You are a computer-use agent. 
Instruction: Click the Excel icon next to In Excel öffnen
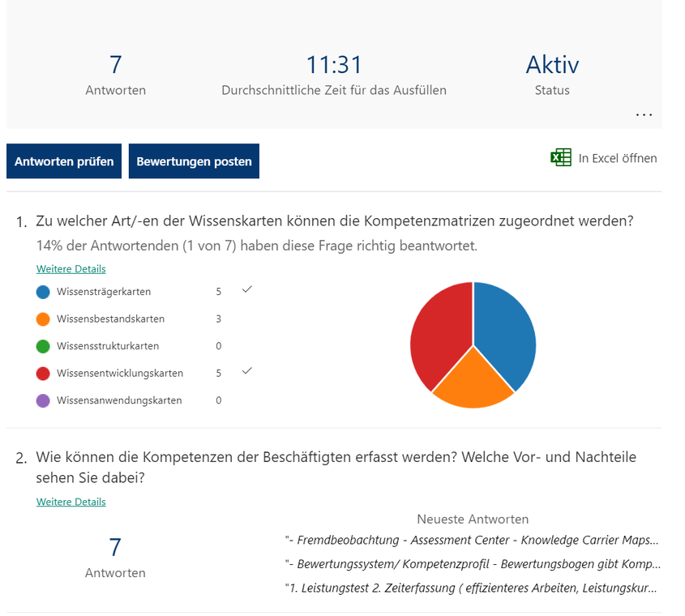click(x=560, y=158)
